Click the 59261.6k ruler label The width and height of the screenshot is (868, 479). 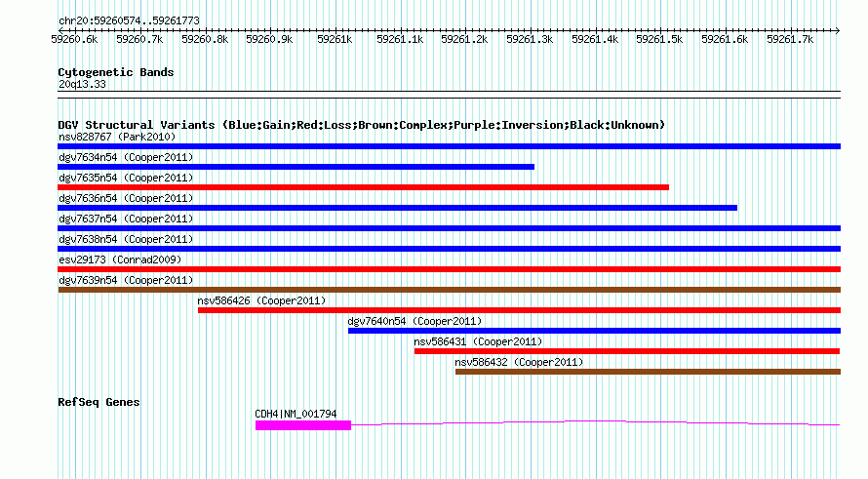[724, 39]
